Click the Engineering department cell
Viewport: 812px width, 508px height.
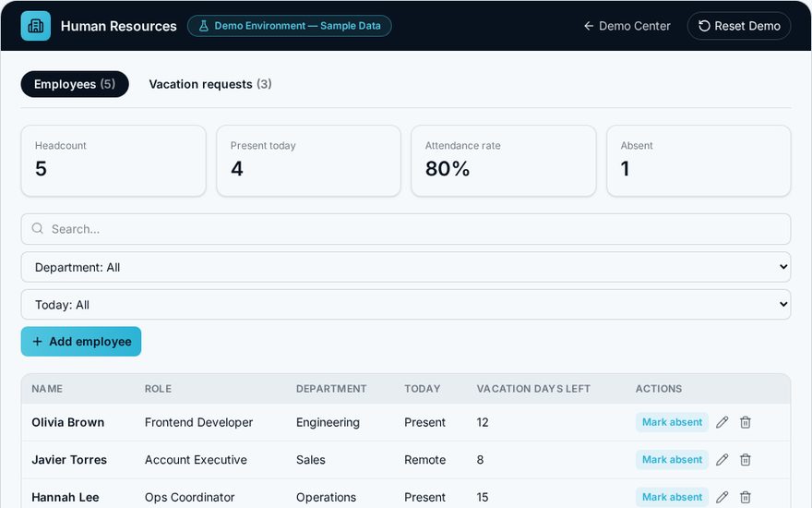pos(328,422)
